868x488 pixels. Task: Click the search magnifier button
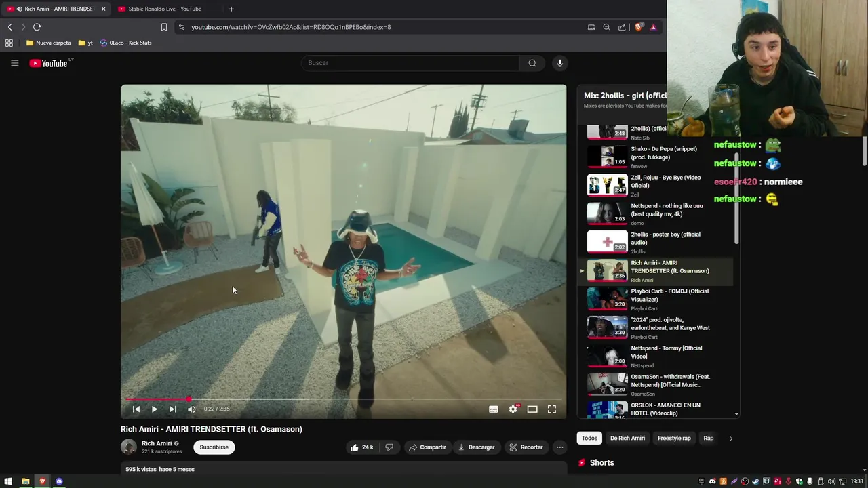(532, 63)
